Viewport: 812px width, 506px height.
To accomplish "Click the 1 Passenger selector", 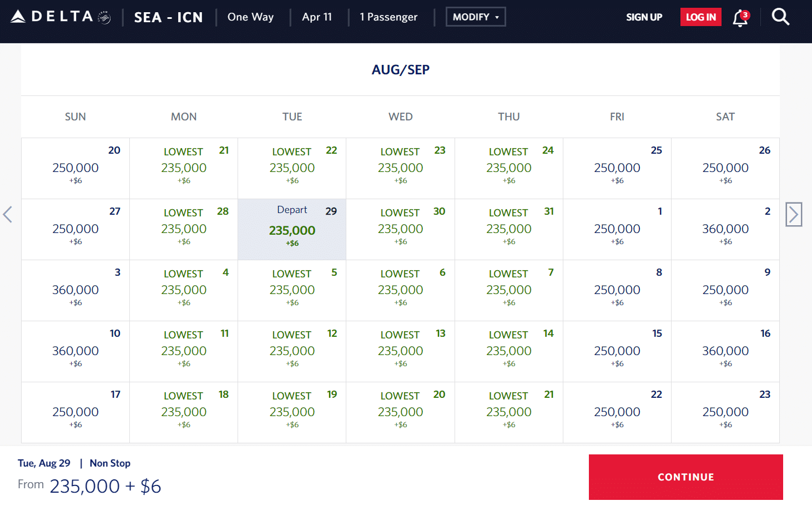I will tap(389, 17).
